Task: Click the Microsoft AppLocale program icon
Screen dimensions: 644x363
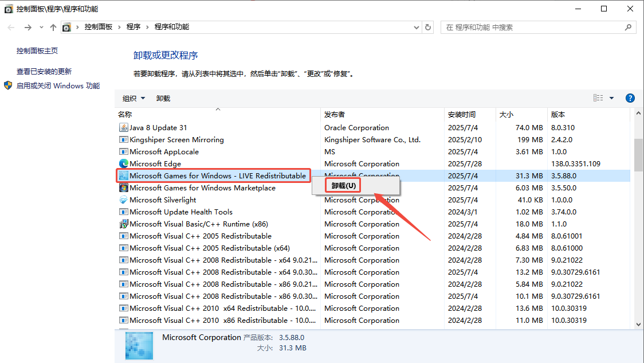Action: click(x=123, y=152)
